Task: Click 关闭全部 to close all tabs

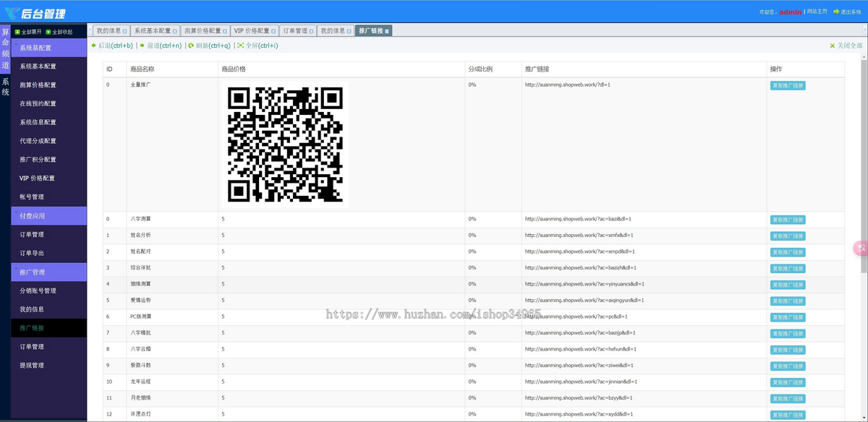Action: (x=846, y=46)
